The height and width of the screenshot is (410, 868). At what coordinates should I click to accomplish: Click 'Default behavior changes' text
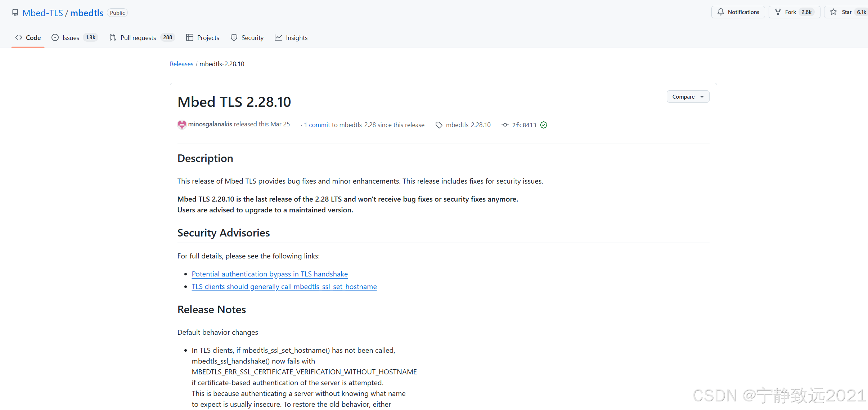pyautogui.click(x=218, y=332)
